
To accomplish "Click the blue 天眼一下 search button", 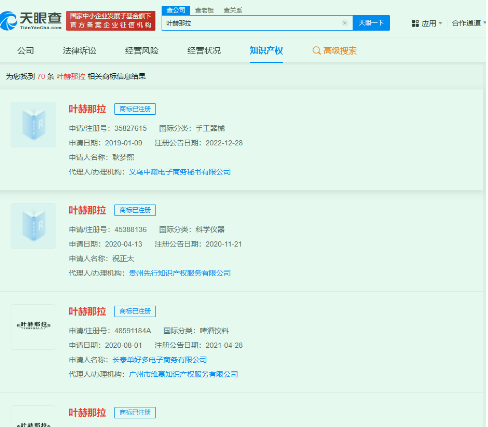I will 371,23.
